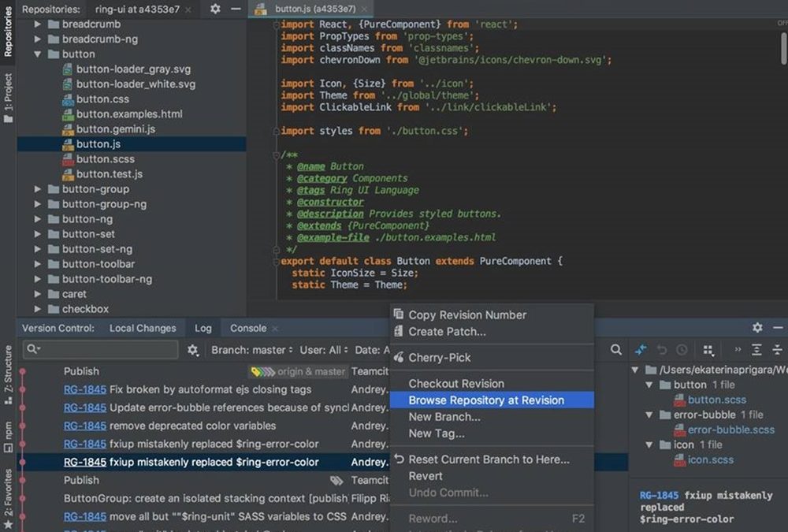Choose Reset Current Branch to Here...
The height and width of the screenshot is (532, 788).
coord(492,459)
